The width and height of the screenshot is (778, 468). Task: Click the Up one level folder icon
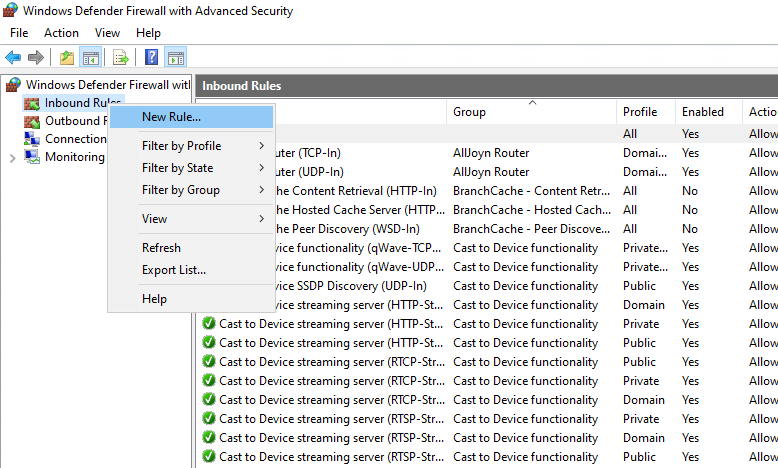(66, 58)
